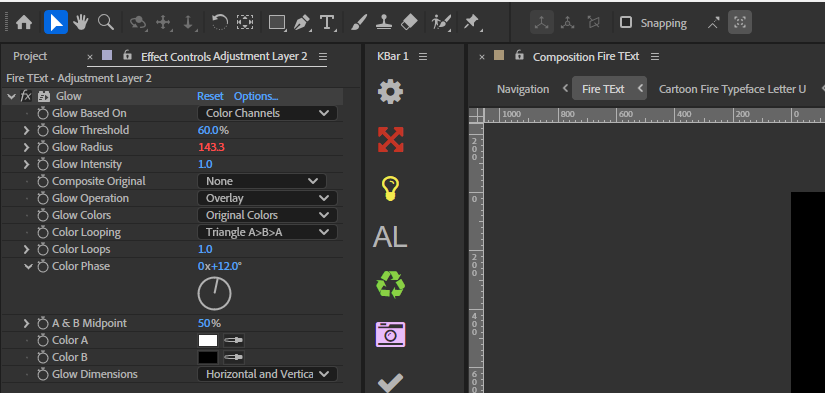Enable the Snapping checkbox

[626, 23]
